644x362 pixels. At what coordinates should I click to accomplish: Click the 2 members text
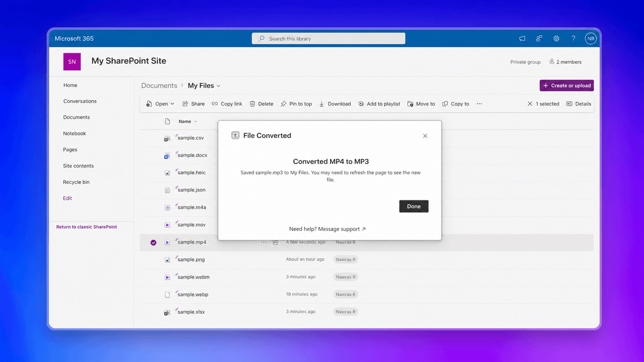tap(569, 62)
